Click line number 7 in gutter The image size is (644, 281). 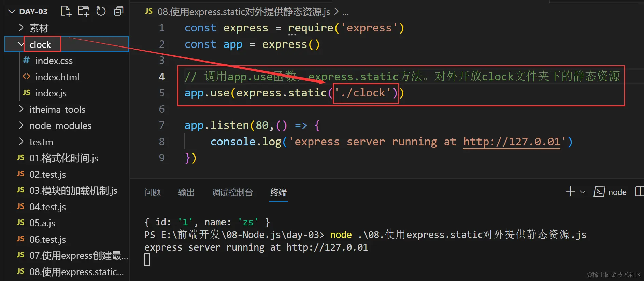162,125
